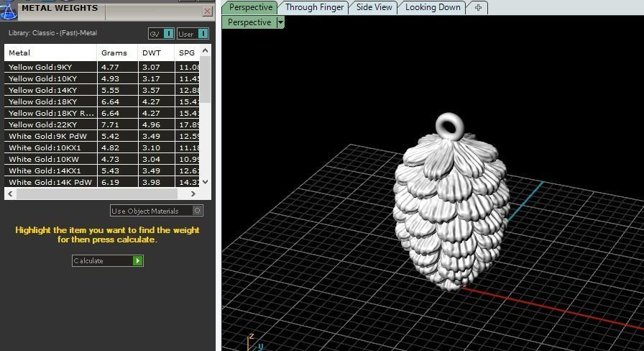Viewport: 644px width, 351px height.
Task: Sort table by DWT column header
Action: tap(156, 53)
